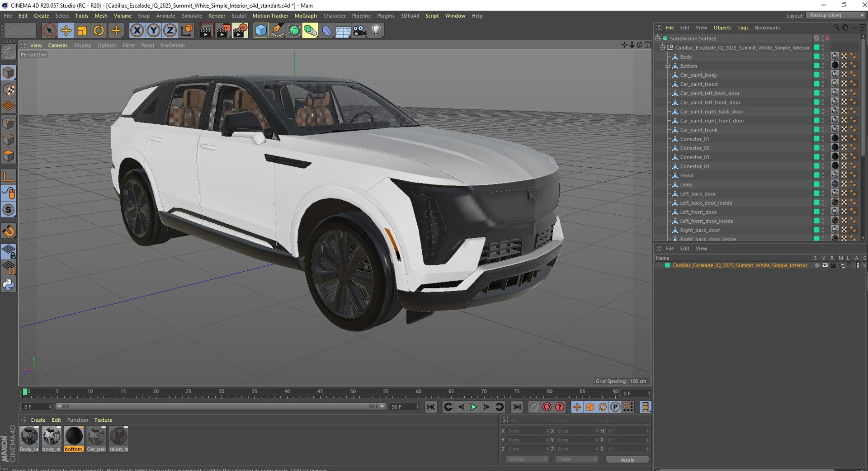
Task: Render the active view icon
Action: (207, 31)
